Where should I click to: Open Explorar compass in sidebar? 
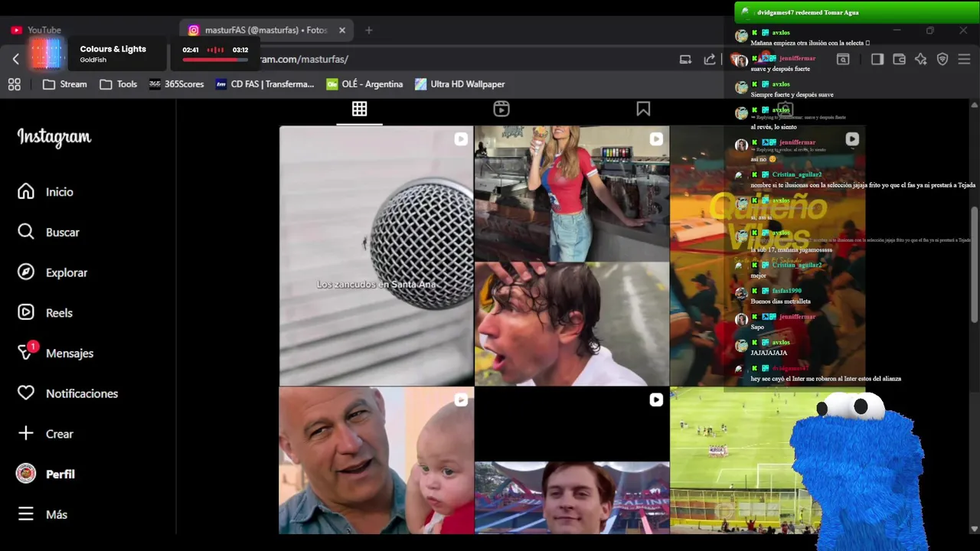pyautogui.click(x=52, y=272)
